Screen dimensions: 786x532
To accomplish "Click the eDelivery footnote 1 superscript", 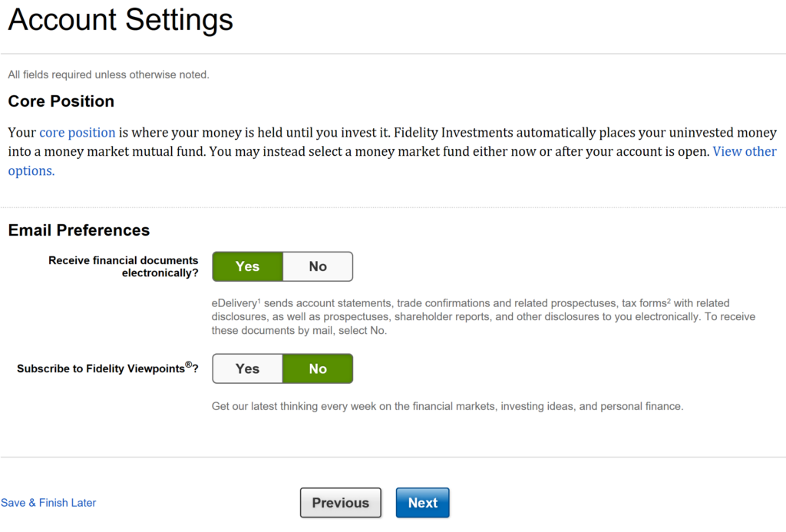I will point(259,300).
